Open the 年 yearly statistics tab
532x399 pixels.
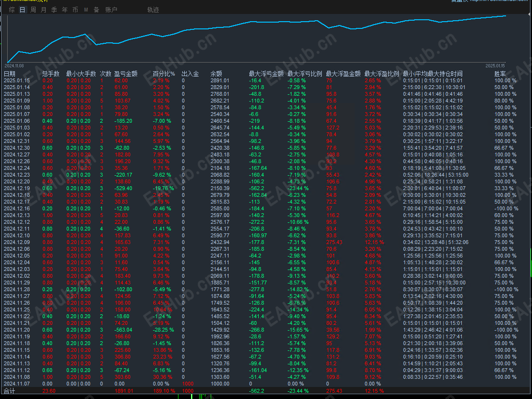tap(65, 10)
